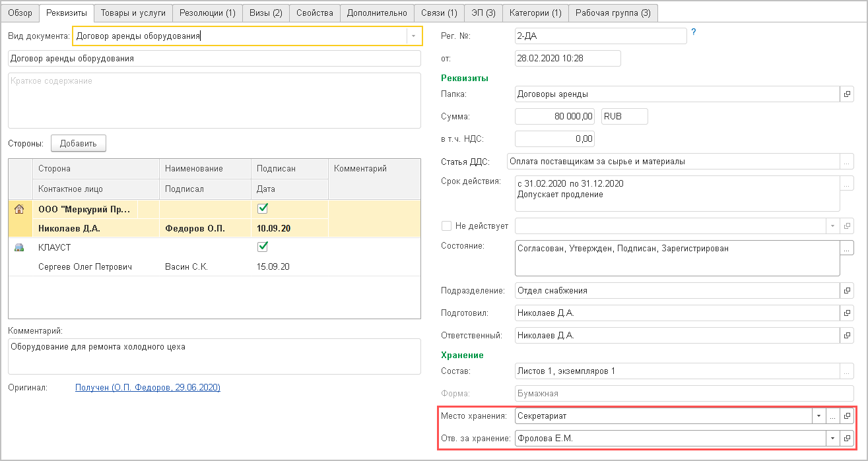Click the ellipsis button of Состав field
This screenshot has height=461, width=868.
[847, 371]
